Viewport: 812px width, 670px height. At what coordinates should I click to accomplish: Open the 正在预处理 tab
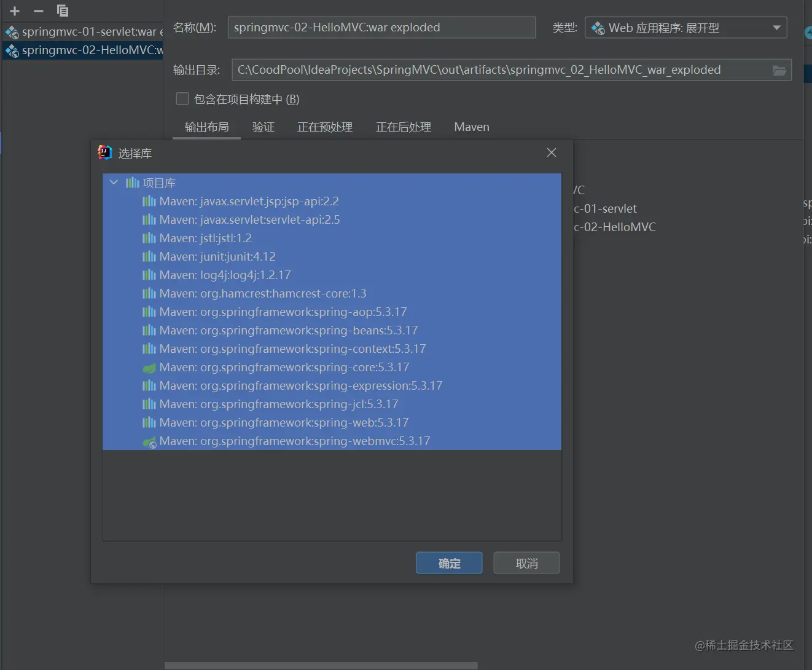click(x=325, y=127)
